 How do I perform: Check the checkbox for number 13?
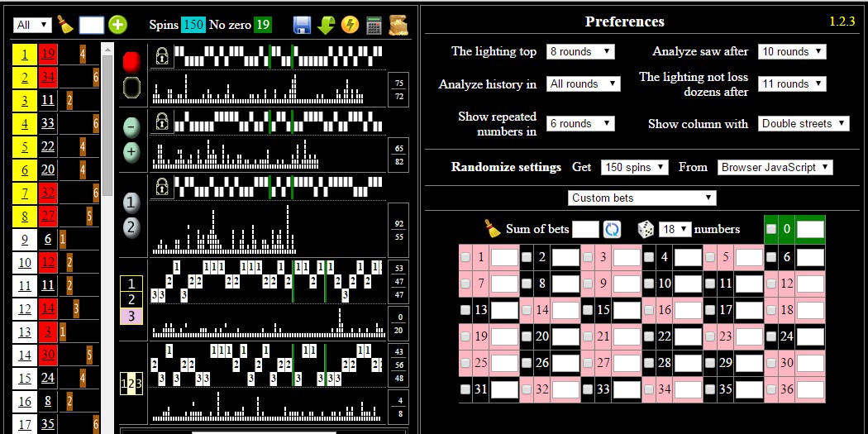tap(465, 310)
